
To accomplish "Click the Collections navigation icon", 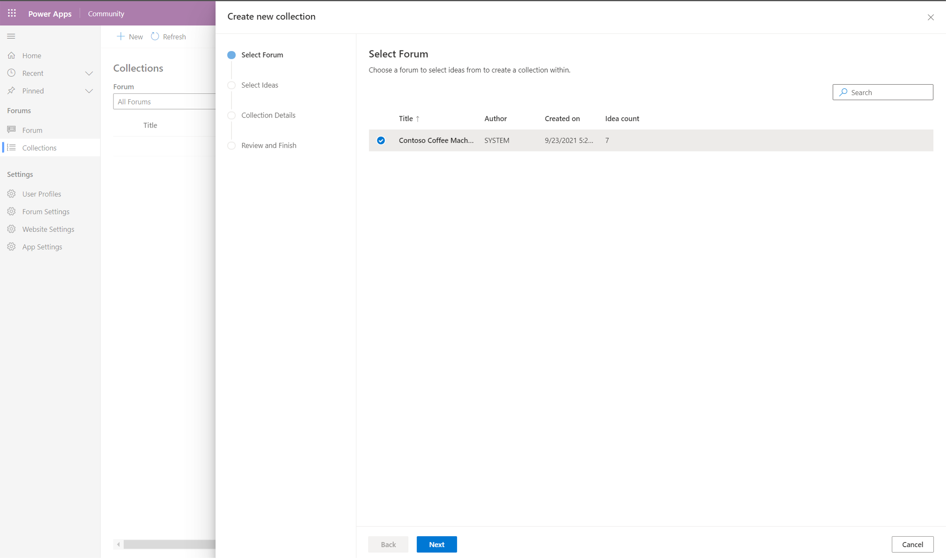I will click(x=12, y=147).
